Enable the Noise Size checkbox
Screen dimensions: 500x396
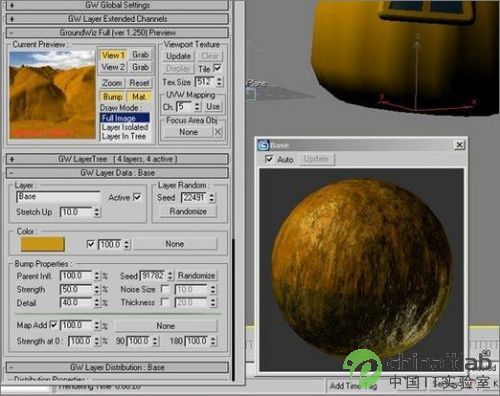165,289
